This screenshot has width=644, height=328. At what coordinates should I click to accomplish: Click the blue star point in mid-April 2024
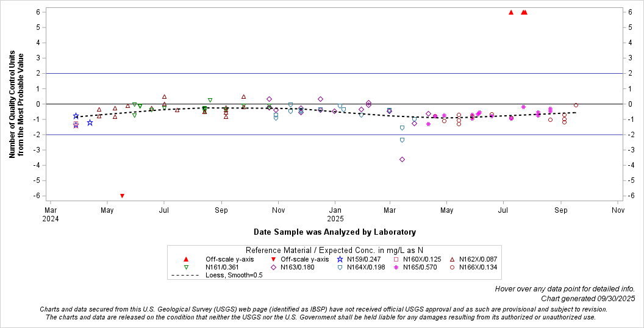coord(90,123)
